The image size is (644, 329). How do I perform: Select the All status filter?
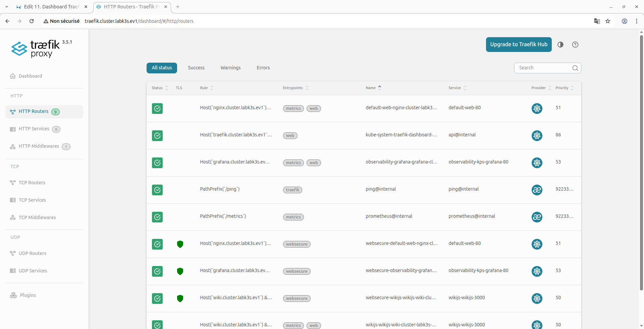pos(162,68)
